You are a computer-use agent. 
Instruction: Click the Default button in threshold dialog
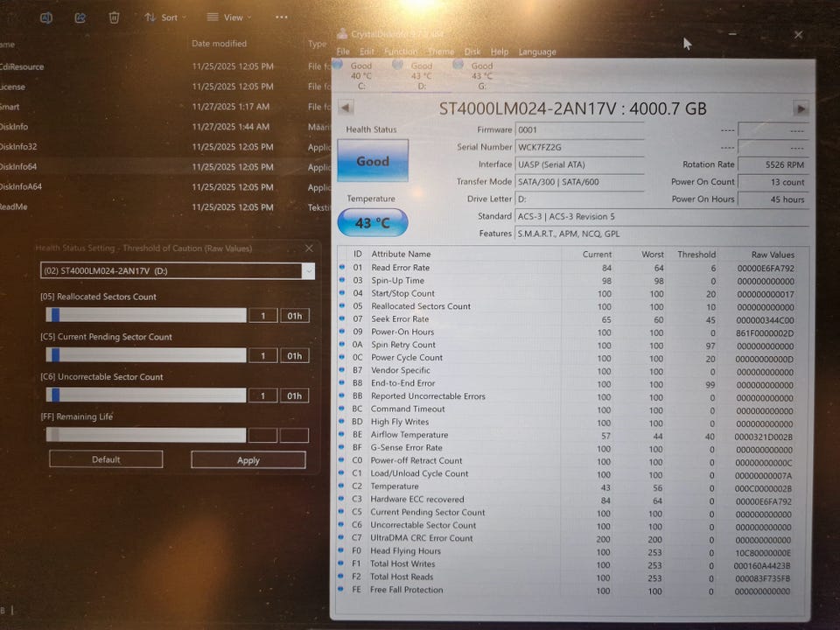[x=106, y=459]
